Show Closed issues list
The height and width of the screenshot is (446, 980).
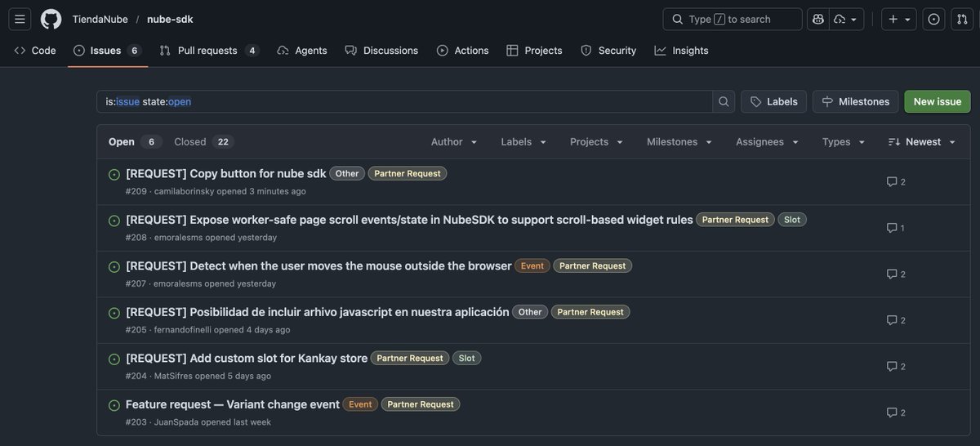(204, 142)
